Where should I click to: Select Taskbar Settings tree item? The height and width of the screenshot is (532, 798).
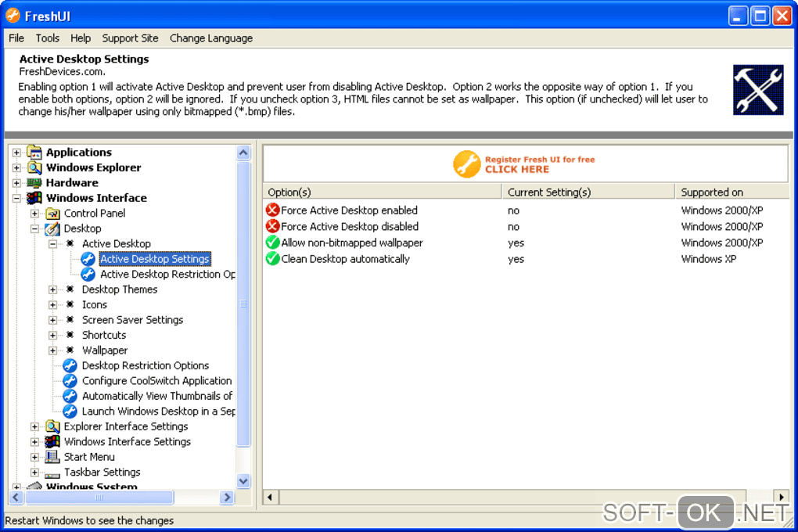tap(102, 473)
